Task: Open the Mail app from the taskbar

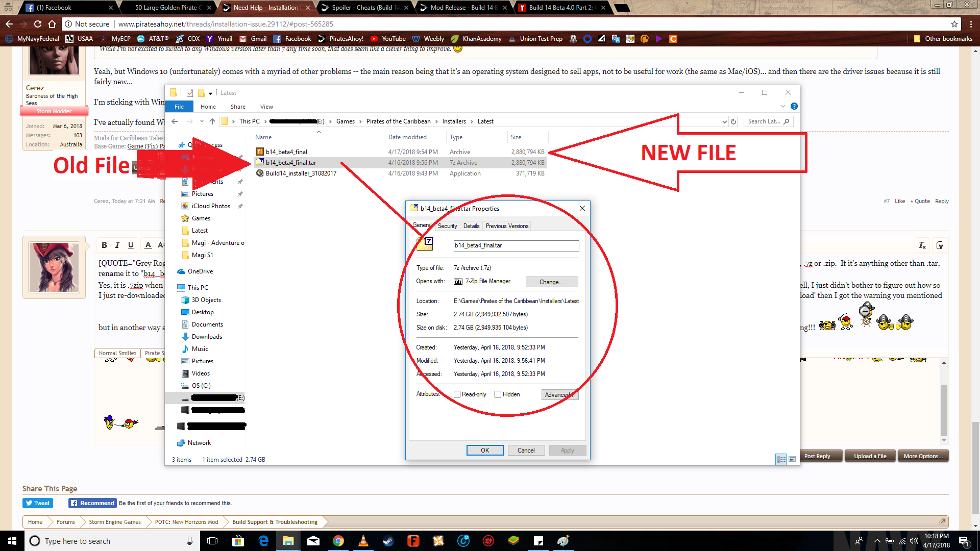Action: click(x=313, y=541)
